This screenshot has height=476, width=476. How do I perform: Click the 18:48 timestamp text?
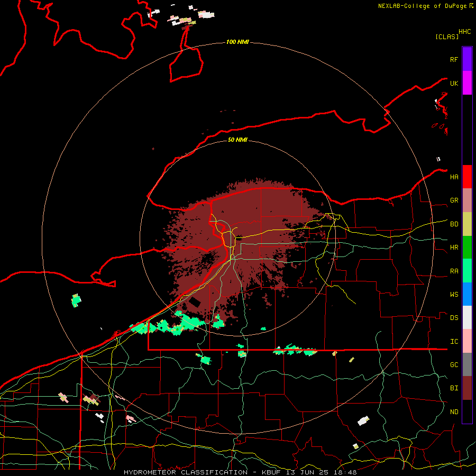[x=346, y=472]
